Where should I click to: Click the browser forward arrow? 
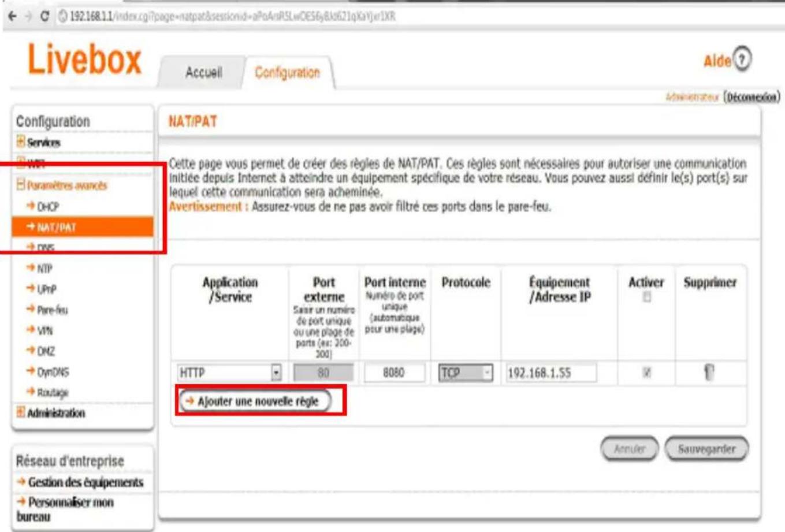click(x=28, y=16)
